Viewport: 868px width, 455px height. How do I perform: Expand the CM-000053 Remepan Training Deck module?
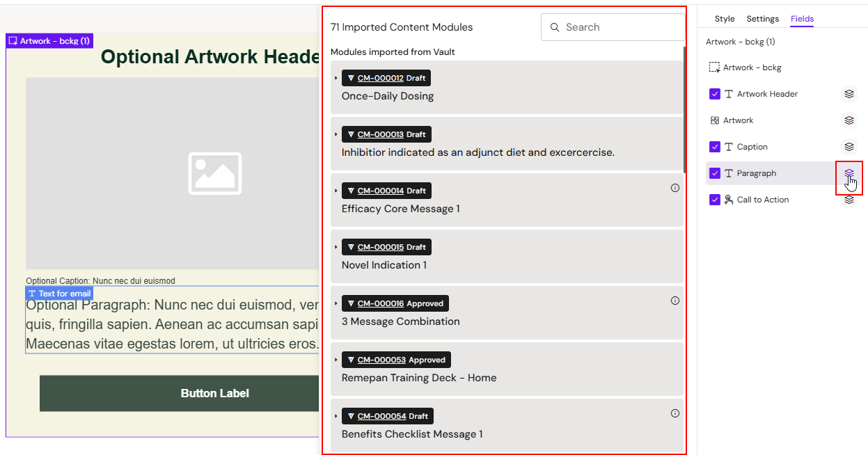point(336,360)
